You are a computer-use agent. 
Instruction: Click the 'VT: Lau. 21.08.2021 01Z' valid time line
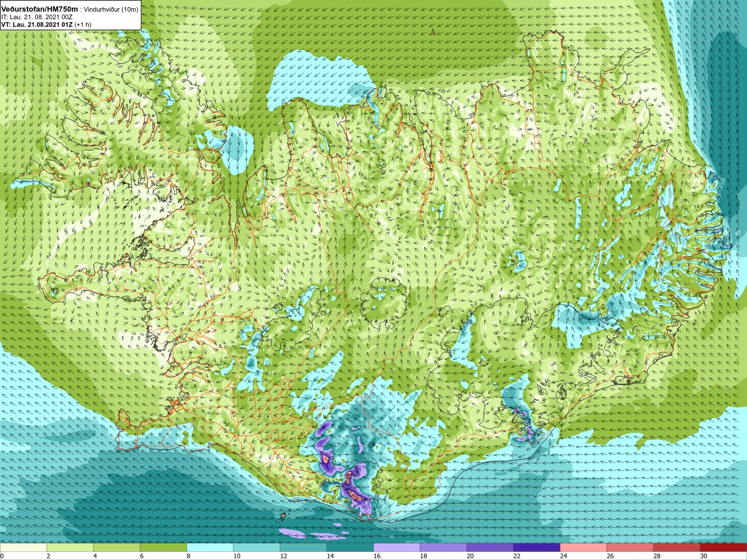[x=37, y=24]
